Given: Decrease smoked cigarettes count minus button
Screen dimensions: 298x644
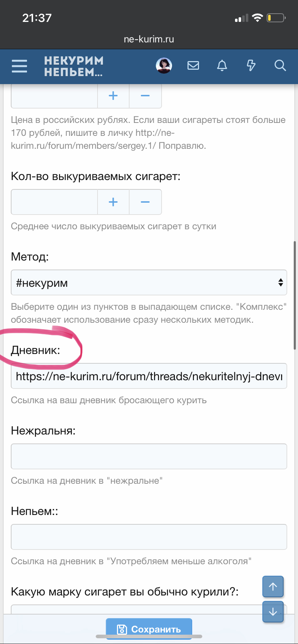Looking at the screenshot, I should click(x=145, y=202).
